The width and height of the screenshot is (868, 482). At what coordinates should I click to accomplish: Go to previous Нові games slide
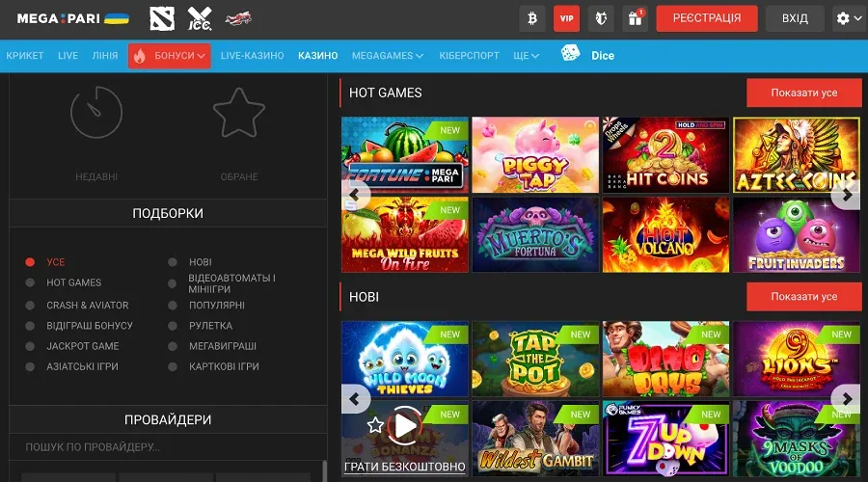click(354, 399)
